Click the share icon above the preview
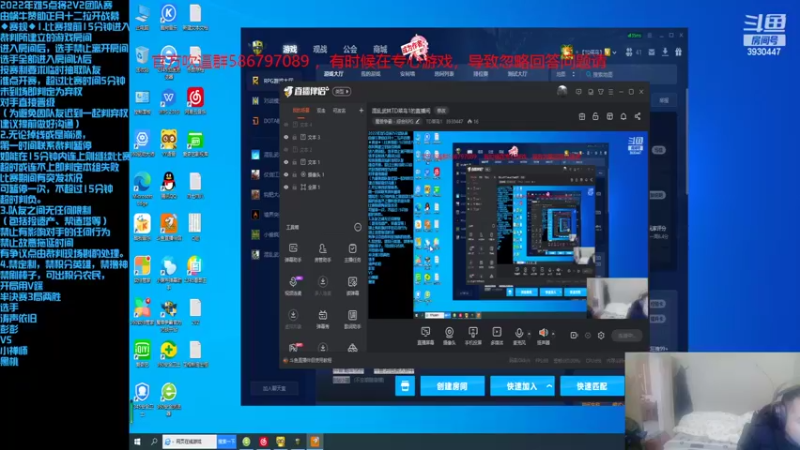This screenshot has width=800, height=450. point(637,116)
